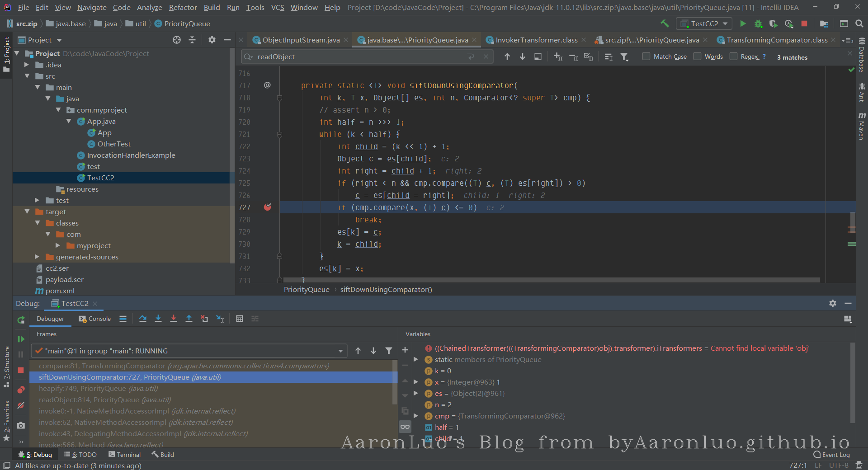
Task: Click the Rerun TestCC2 debug icon
Action: [x=21, y=320]
